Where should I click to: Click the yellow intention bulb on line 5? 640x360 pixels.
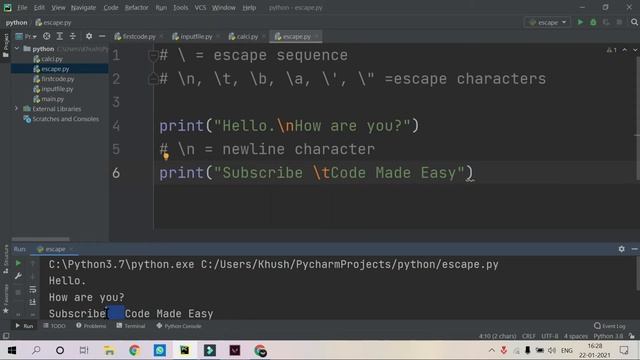[x=166, y=156]
